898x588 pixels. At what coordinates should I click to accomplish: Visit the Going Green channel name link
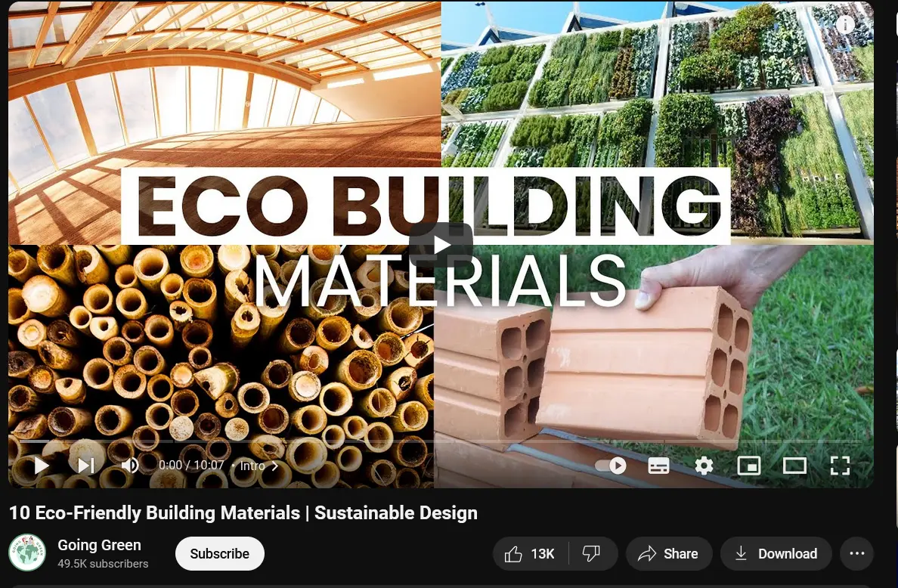(99, 545)
